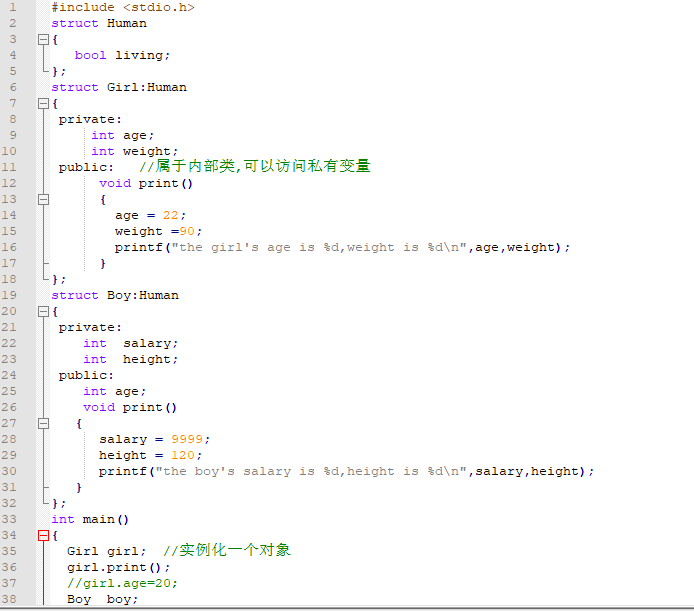Click line number 16 in the margin
Image resolution: width=694 pixels, height=611 pixels.
pyautogui.click(x=9, y=247)
